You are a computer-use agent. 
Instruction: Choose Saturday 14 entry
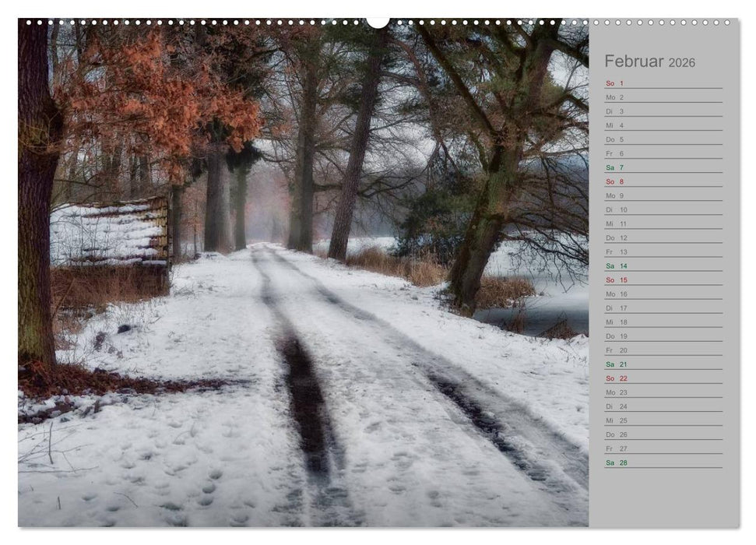coord(616,265)
